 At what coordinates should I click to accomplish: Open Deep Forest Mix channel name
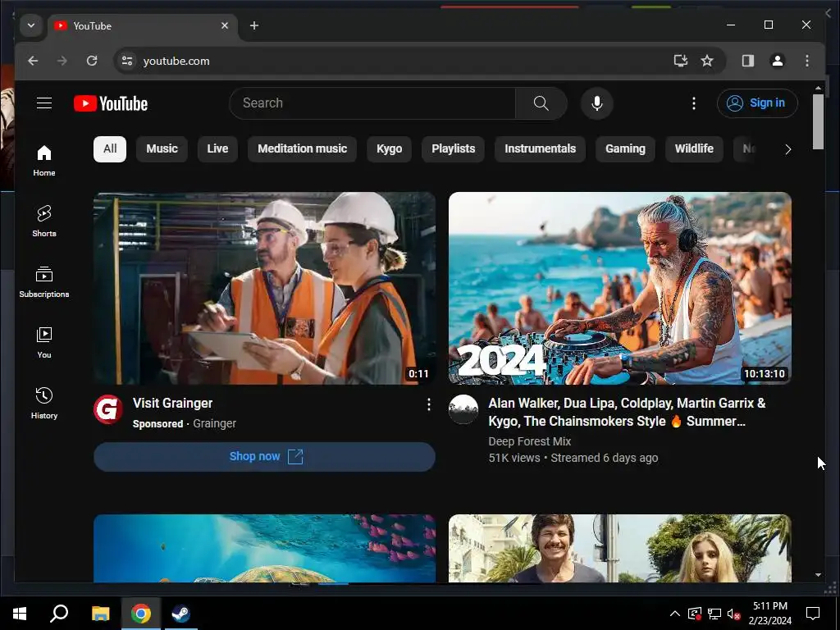pos(529,441)
